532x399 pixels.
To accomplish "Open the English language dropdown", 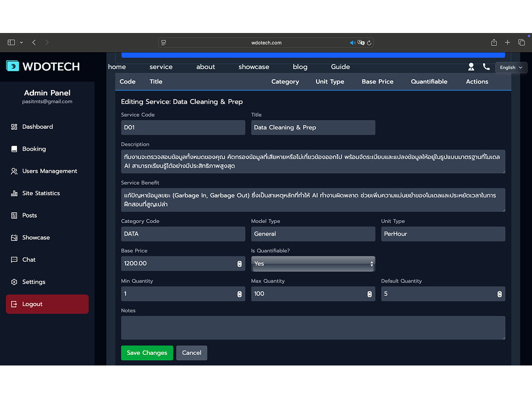I will pyautogui.click(x=511, y=68).
